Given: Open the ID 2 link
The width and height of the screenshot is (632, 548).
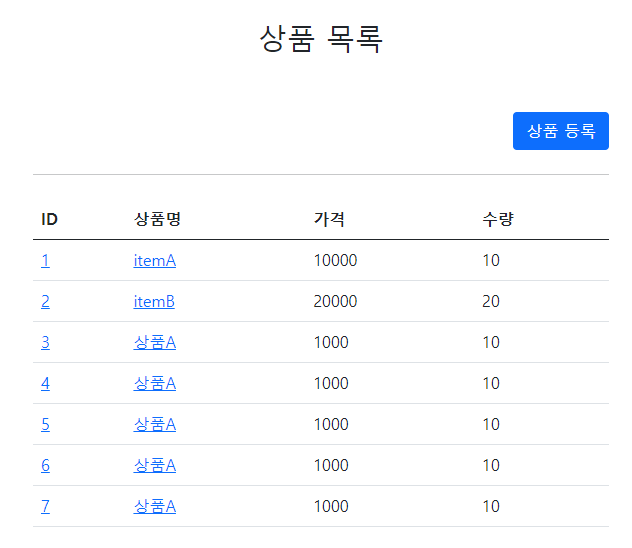Looking at the screenshot, I should coord(46,301).
